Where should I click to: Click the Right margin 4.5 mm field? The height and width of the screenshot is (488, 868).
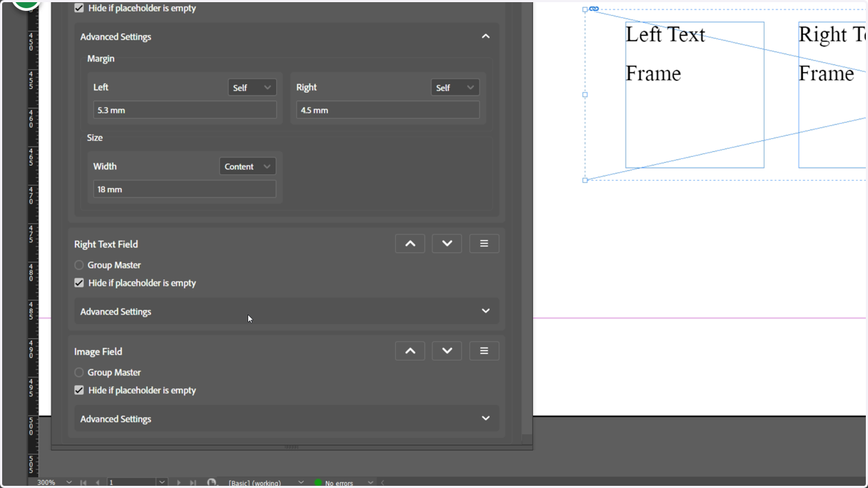click(388, 110)
